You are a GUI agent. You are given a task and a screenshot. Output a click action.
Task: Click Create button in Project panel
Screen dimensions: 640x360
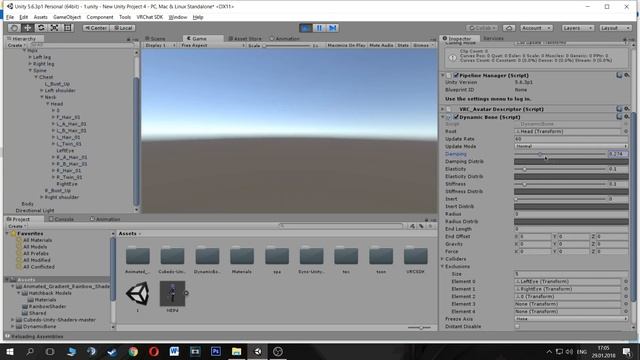pyautogui.click(x=16, y=226)
